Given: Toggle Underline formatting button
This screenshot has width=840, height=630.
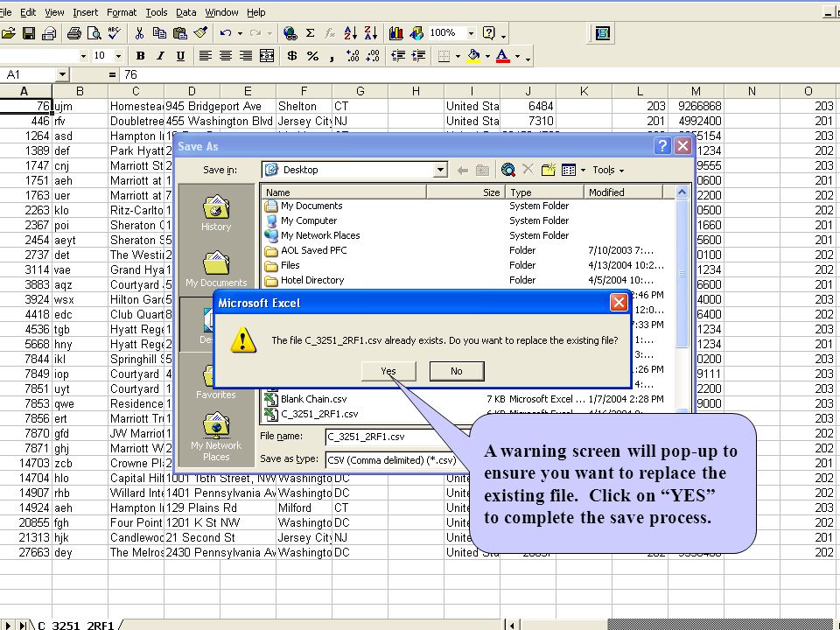Looking at the screenshot, I should [180, 56].
